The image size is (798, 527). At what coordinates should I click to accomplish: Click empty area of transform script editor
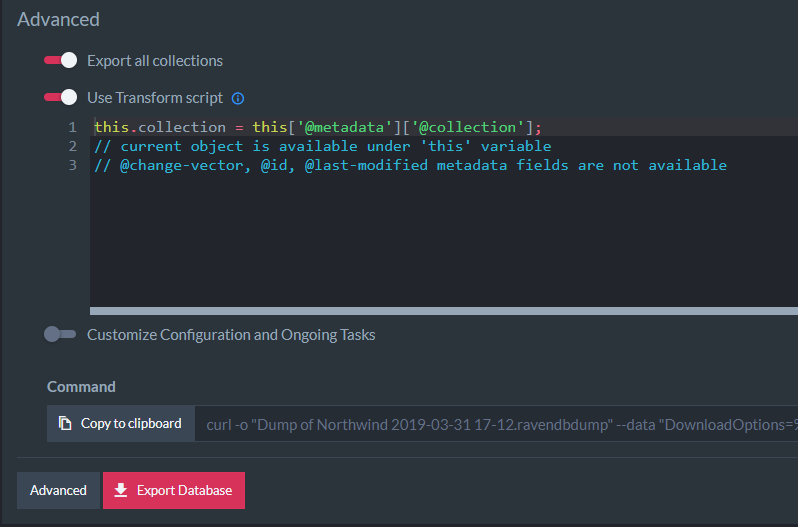[443, 239]
